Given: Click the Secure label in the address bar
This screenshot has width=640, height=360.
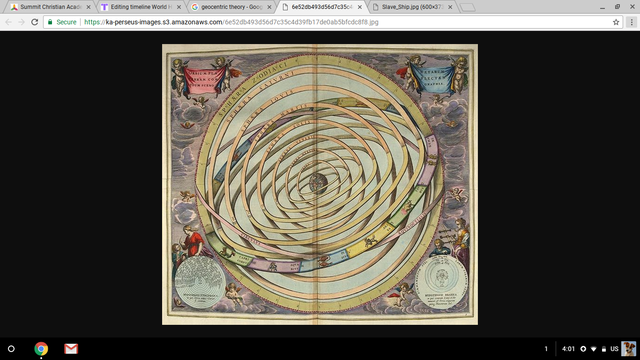Looking at the screenshot, I should pos(66,22).
